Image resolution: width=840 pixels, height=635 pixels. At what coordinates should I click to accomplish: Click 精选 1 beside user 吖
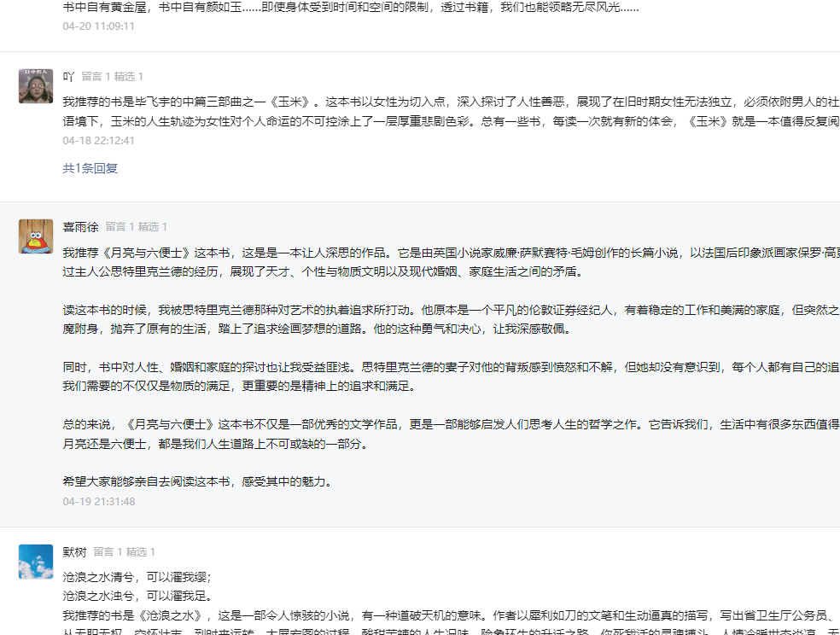coord(129,77)
